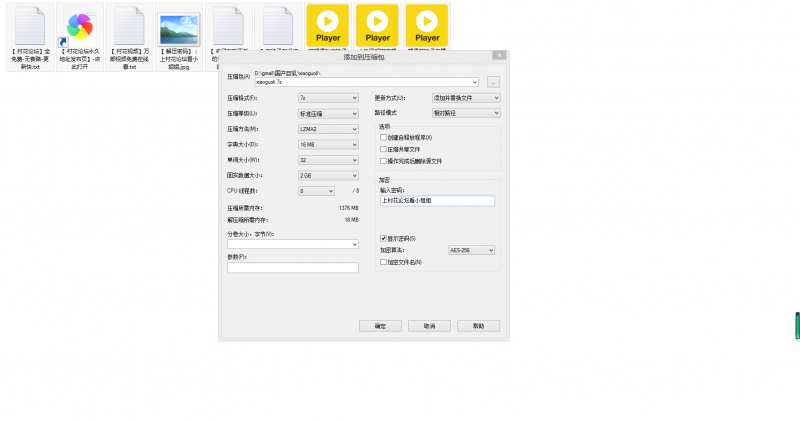The width and height of the screenshot is (800, 422).
Task: Click the browse '...' button beside archive path
Action: click(x=493, y=82)
